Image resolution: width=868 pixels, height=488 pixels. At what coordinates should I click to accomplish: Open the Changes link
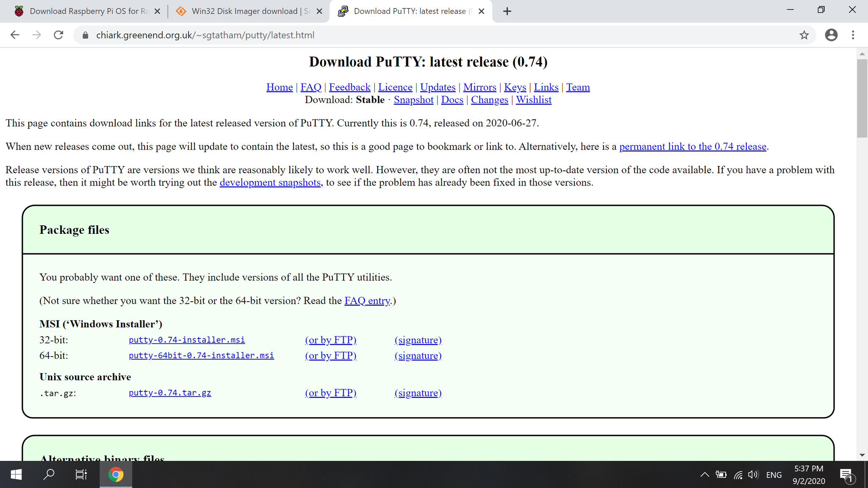tap(489, 100)
